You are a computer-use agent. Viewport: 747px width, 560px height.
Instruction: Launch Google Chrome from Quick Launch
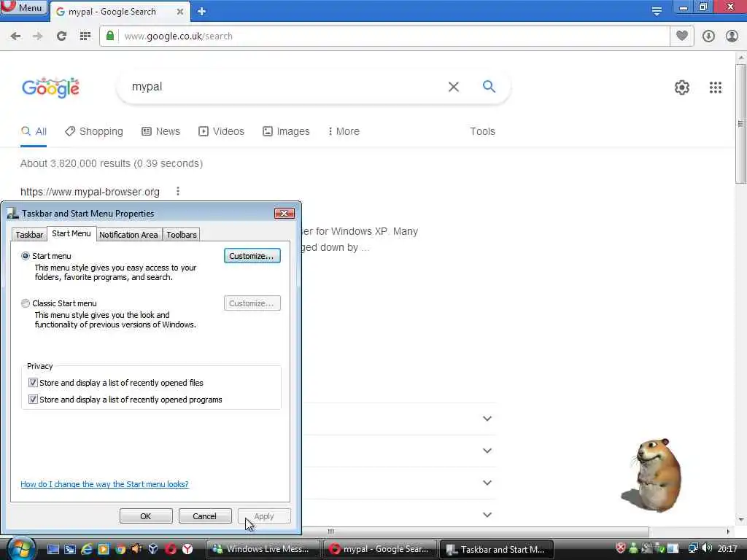(120, 549)
